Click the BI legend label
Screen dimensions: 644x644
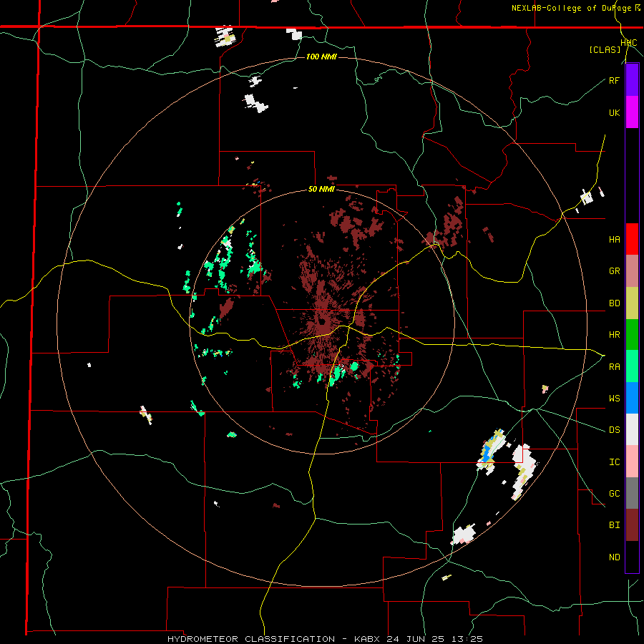pos(615,525)
